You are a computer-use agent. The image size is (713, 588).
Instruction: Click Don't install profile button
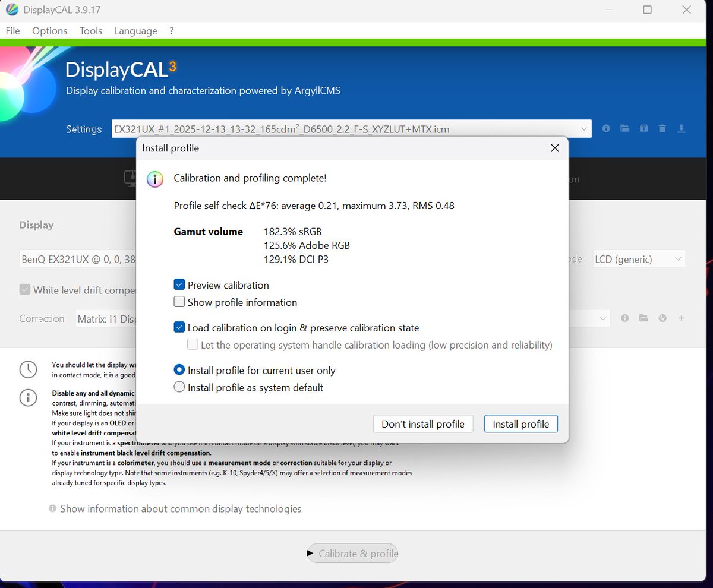pos(423,424)
